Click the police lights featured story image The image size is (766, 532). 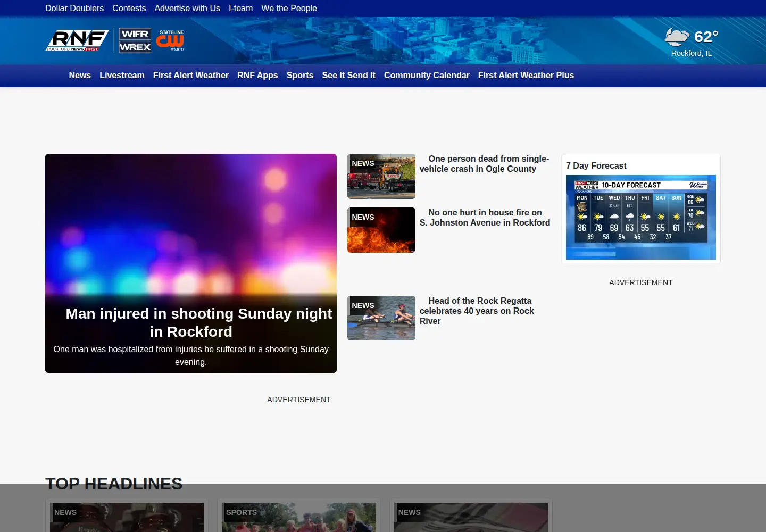191,223
